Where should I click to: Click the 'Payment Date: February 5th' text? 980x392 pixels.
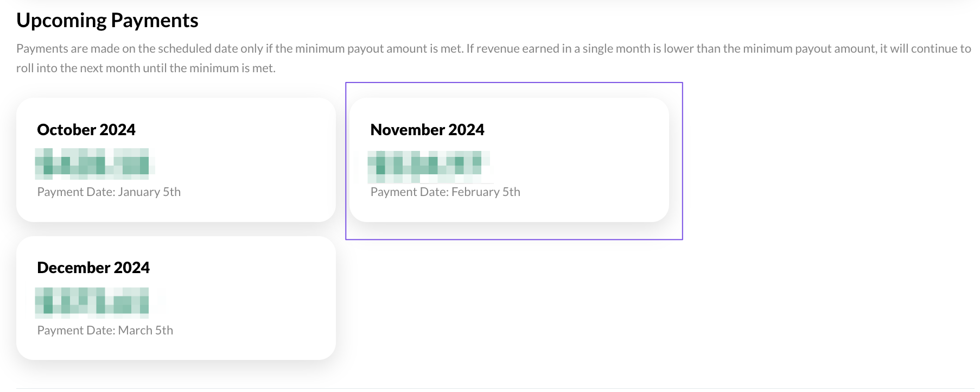coord(445,192)
